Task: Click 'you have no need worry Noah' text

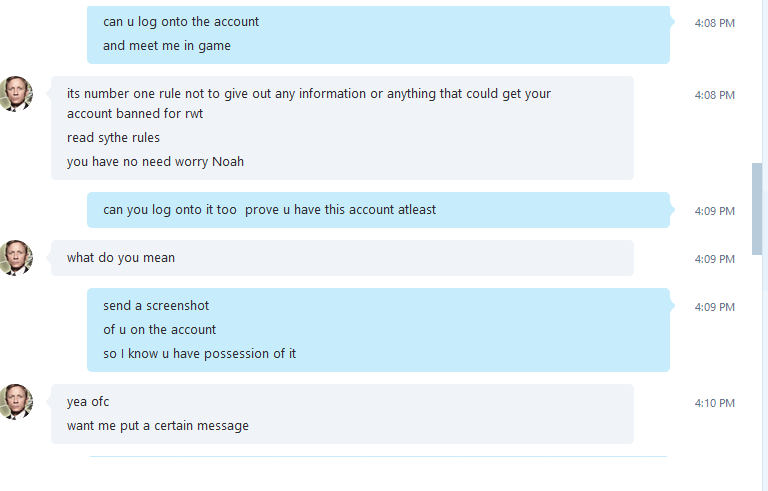Action: point(155,162)
